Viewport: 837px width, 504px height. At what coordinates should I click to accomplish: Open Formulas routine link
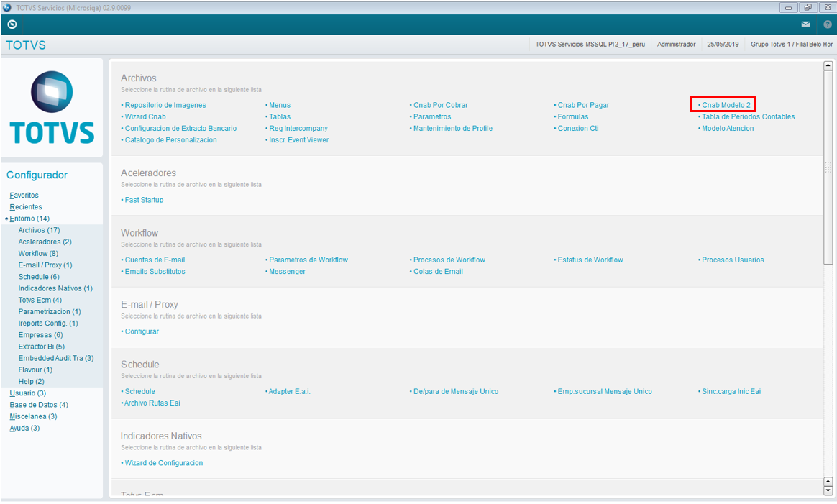573,117
